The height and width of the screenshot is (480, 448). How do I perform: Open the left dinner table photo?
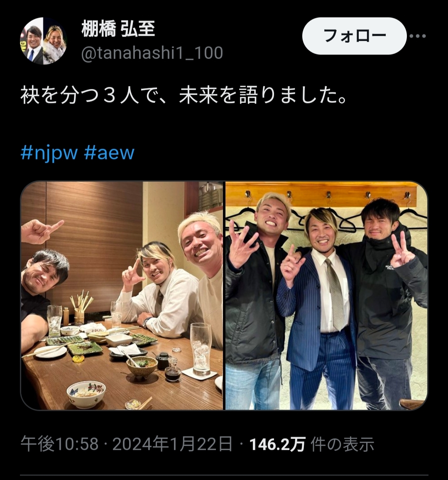click(x=122, y=295)
